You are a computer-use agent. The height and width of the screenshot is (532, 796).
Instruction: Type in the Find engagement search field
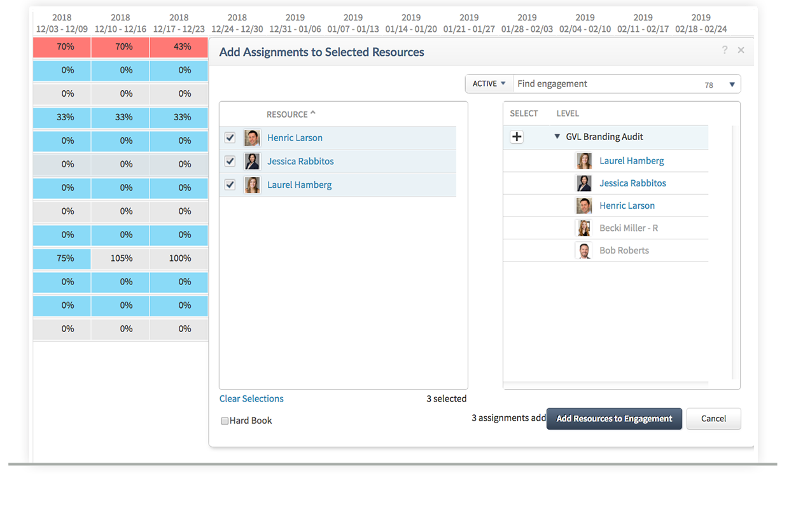[604, 84]
